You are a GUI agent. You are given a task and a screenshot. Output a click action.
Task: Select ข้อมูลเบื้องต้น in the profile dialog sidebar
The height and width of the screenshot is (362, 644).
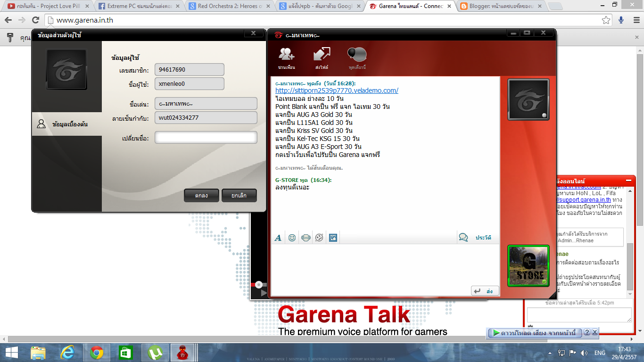click(66, 124)
